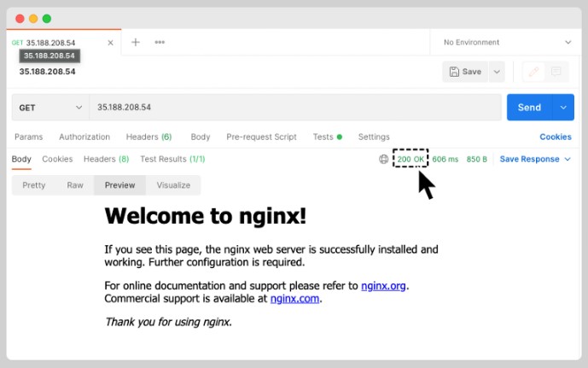Switch response view to Preview

(x=120, y=185)
